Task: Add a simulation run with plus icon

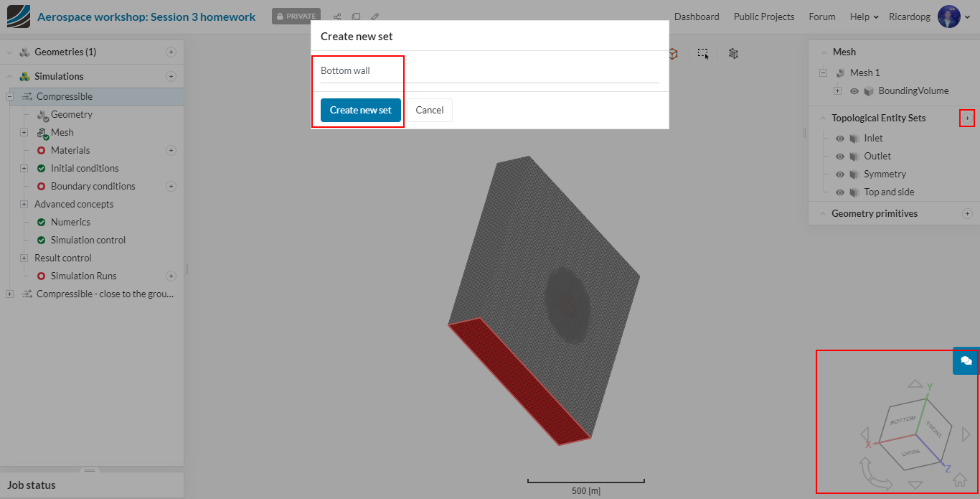Action: click(171, 276)
